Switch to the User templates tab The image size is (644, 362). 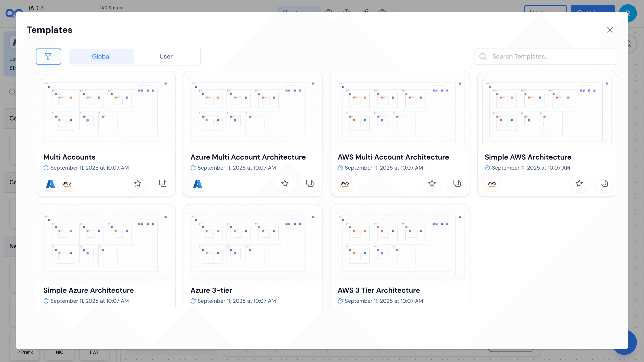click(x=166, y=57)
